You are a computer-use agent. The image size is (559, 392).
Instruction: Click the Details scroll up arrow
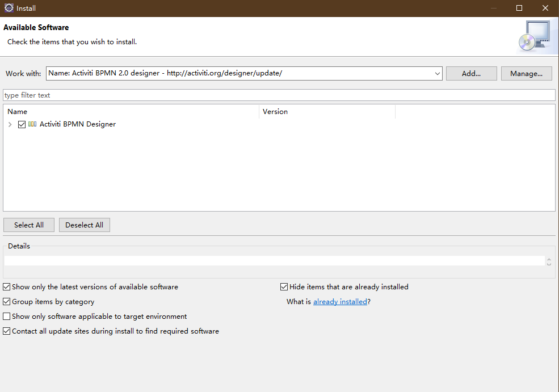click(549, 259)
